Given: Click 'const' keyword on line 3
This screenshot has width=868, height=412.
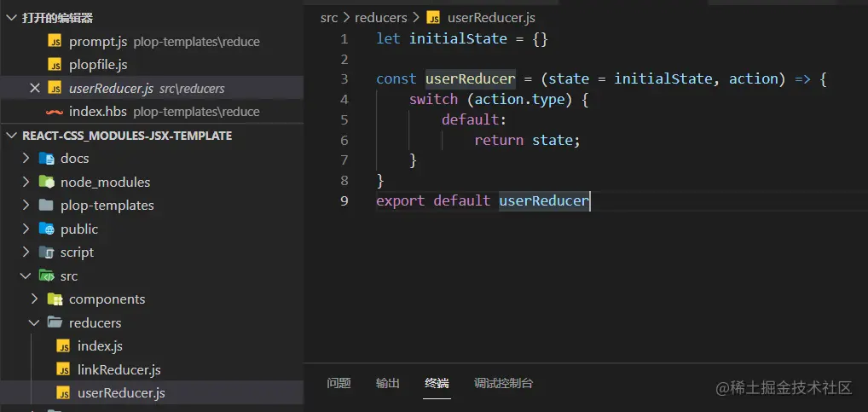Looking at the screenshot, I should [396, 79].
